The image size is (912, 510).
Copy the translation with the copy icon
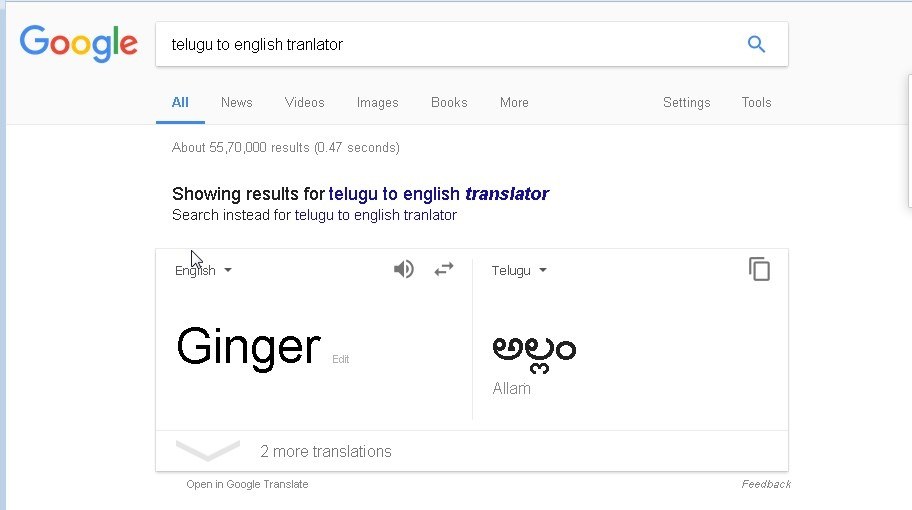click(760, 269)
